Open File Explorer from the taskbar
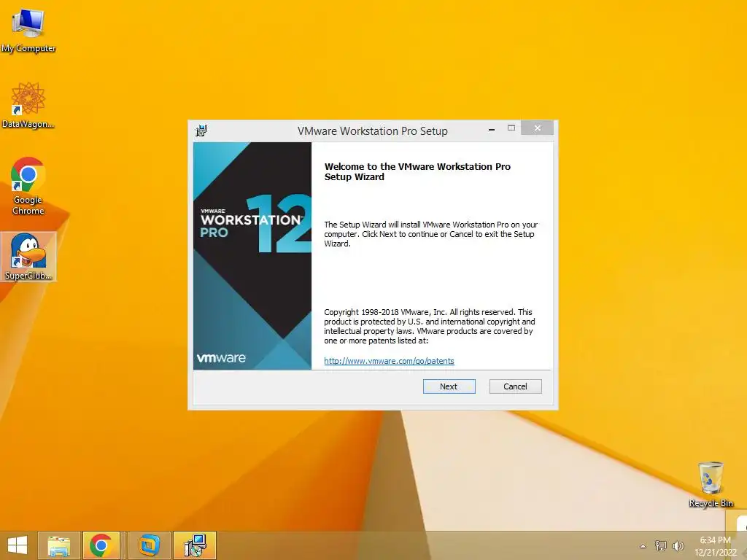 [x=58, y=545]
